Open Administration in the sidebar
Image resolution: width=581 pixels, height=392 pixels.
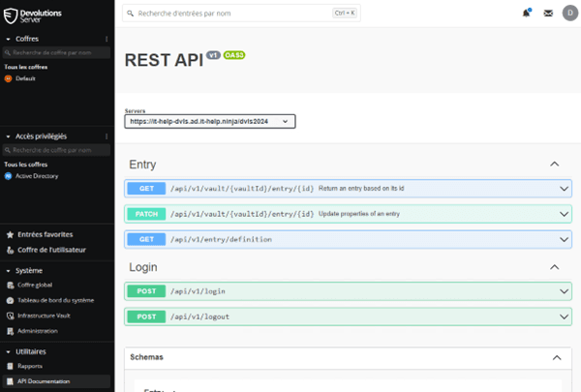tap(38, 331)
